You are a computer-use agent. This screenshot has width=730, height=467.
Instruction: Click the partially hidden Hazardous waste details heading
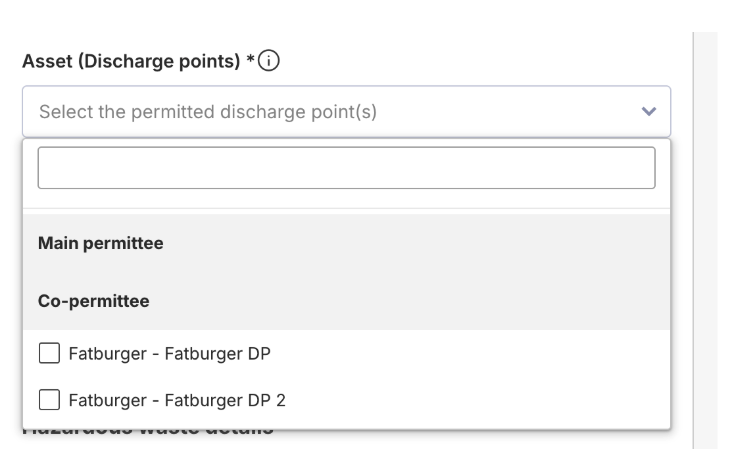148,434
